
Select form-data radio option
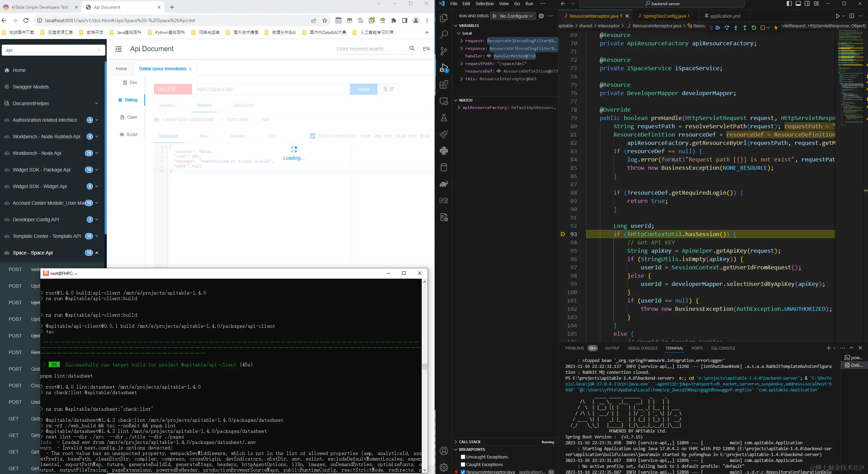tap(222, 120)
